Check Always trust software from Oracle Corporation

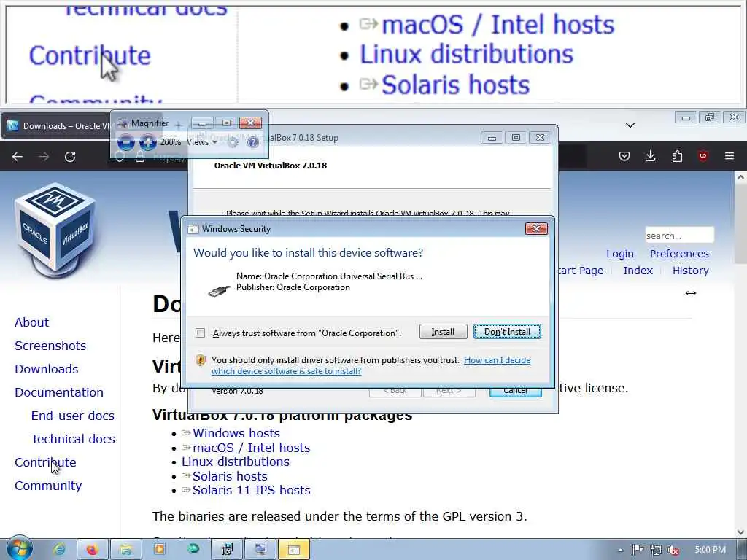tap(200, 332)
